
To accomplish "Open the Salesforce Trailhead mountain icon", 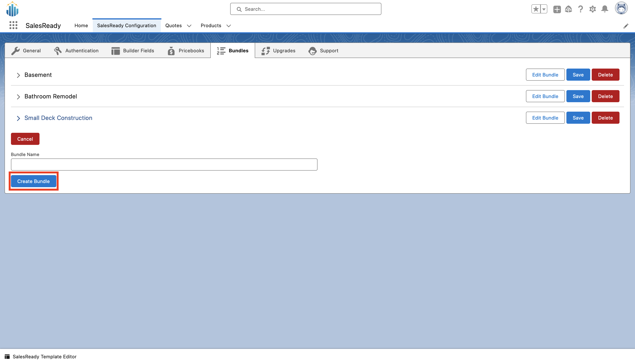I will (568, 9).
